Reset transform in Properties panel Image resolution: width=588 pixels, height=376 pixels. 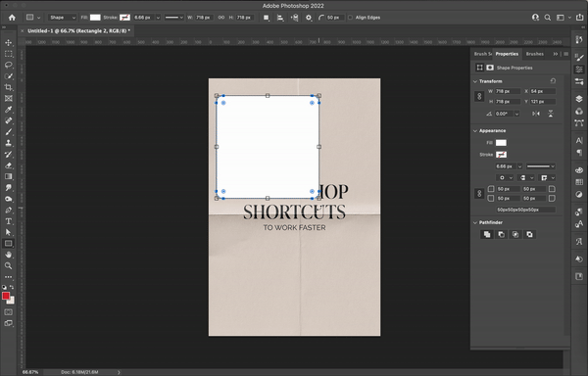click(553, 81)
